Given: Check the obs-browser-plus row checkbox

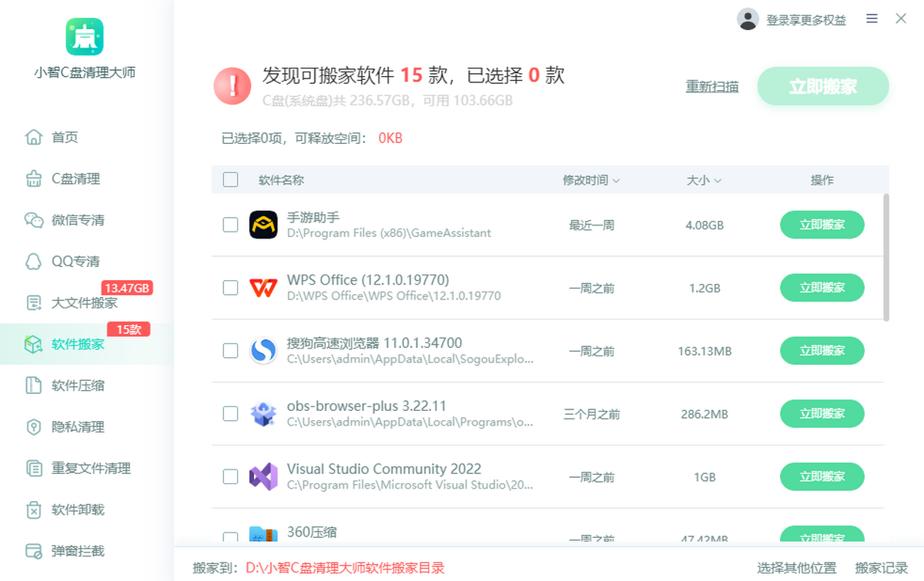Looking at the screenshot, I should point(230,414).
